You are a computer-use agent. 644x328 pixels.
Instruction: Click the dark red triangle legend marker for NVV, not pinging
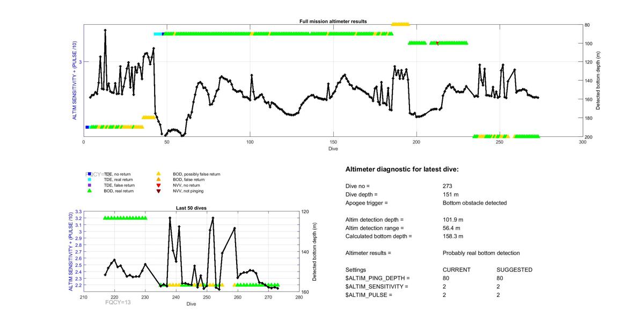[158, 191]
